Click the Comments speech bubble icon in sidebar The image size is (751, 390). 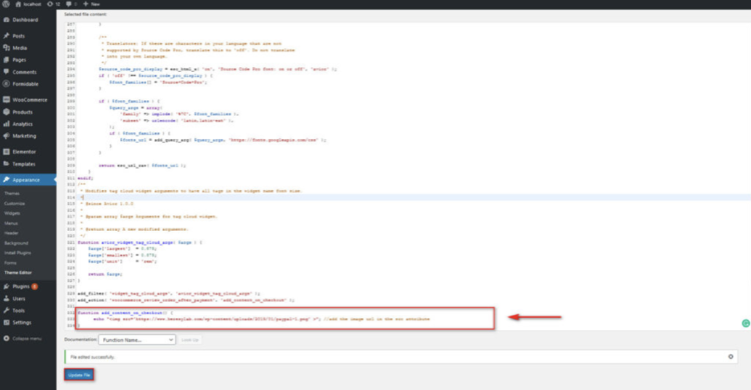(x=6, y=72)
